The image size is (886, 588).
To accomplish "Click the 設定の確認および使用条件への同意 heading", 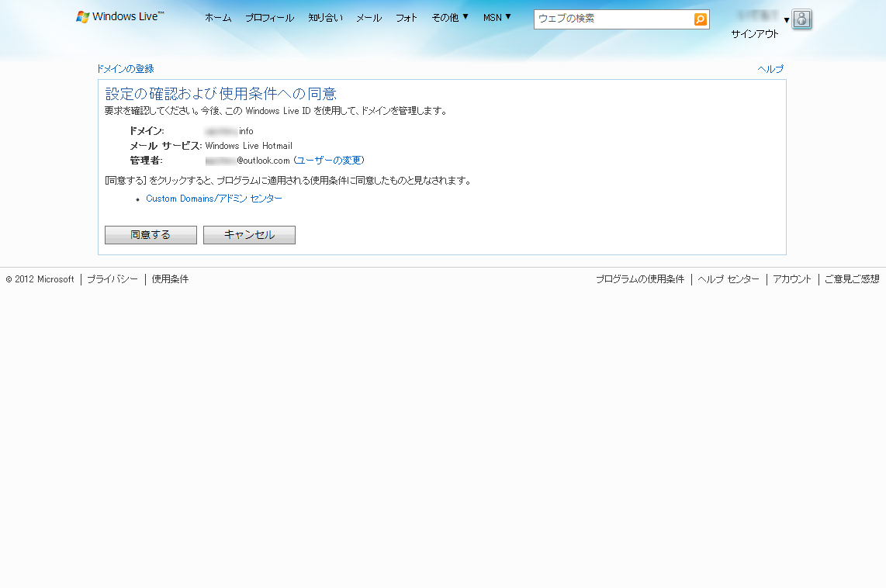I will (221, 93).
